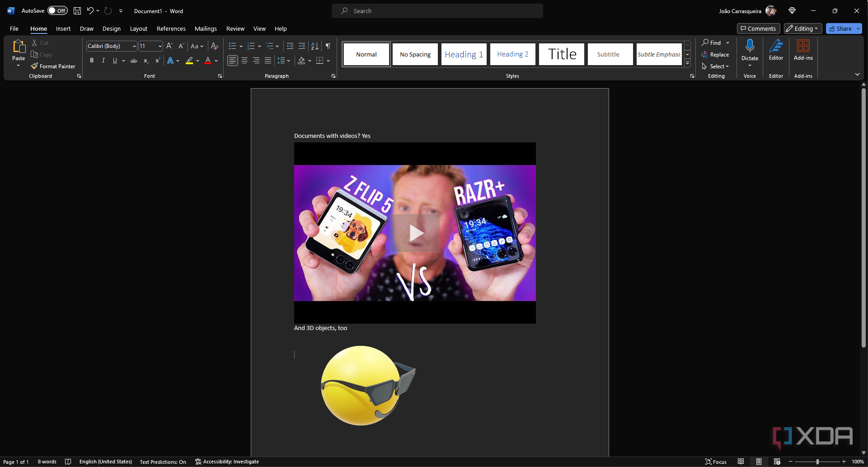Open the Editing mode dropdown
868x467 pixels.
pos(802,28)
